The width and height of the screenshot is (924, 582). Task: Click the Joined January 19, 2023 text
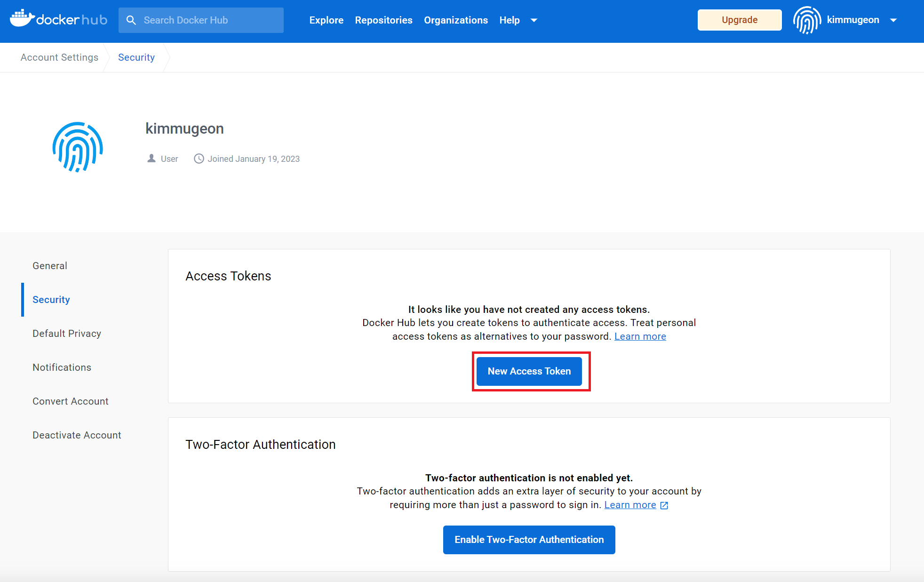(254, 159)
